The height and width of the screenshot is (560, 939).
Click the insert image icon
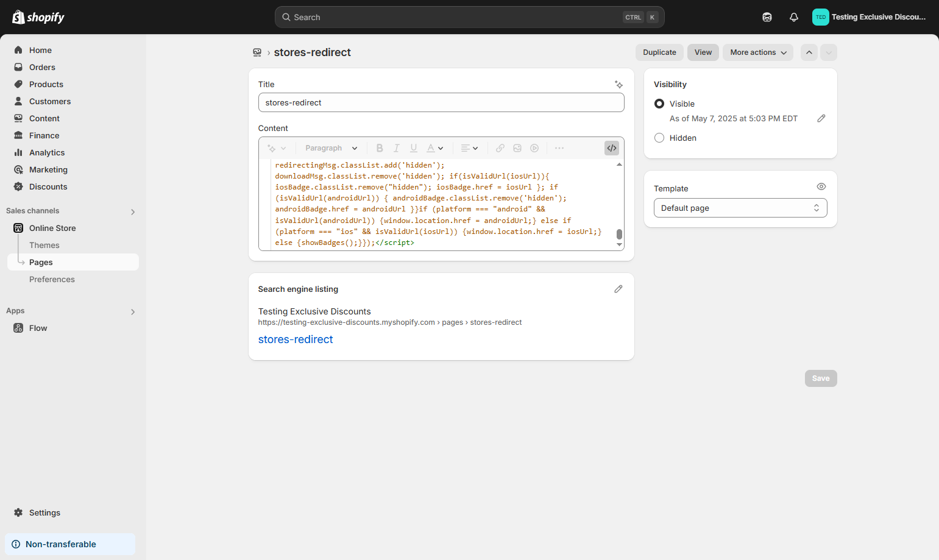pos(517,148)
